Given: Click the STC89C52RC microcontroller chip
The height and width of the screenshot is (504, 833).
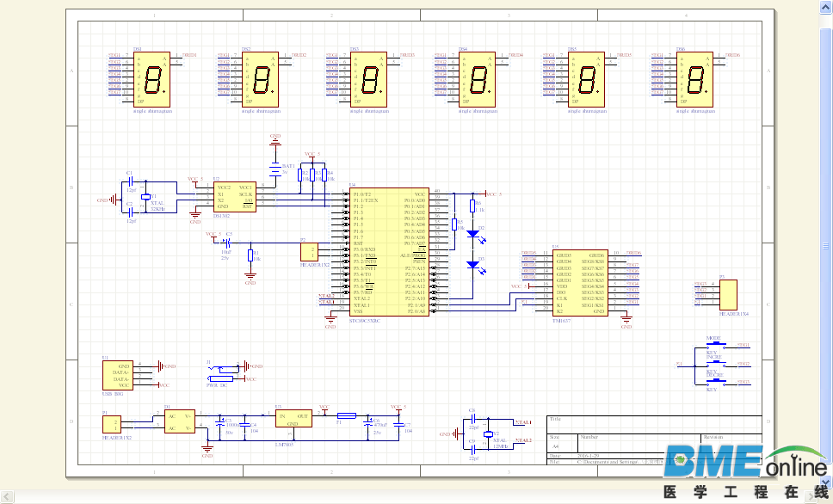Looking at the screenshot, I should (389, 252).
